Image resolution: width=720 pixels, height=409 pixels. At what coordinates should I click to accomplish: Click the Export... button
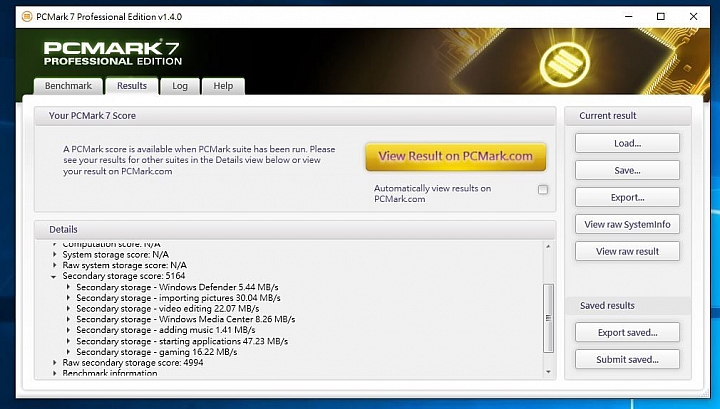(627, 197)
